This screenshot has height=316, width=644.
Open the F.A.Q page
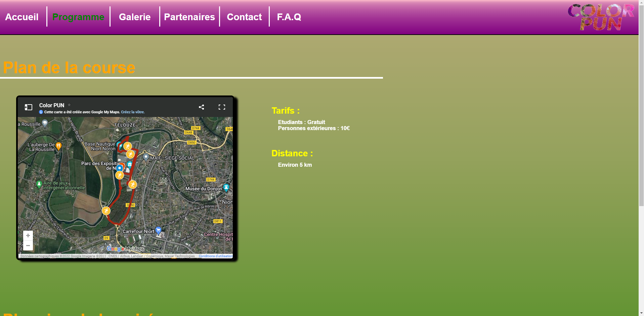click(289, 17)
